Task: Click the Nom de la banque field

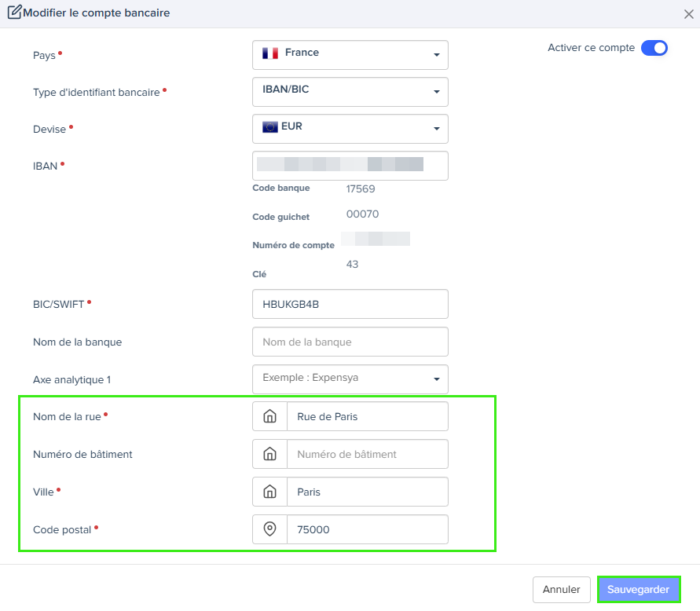Action: coord(350,342)
